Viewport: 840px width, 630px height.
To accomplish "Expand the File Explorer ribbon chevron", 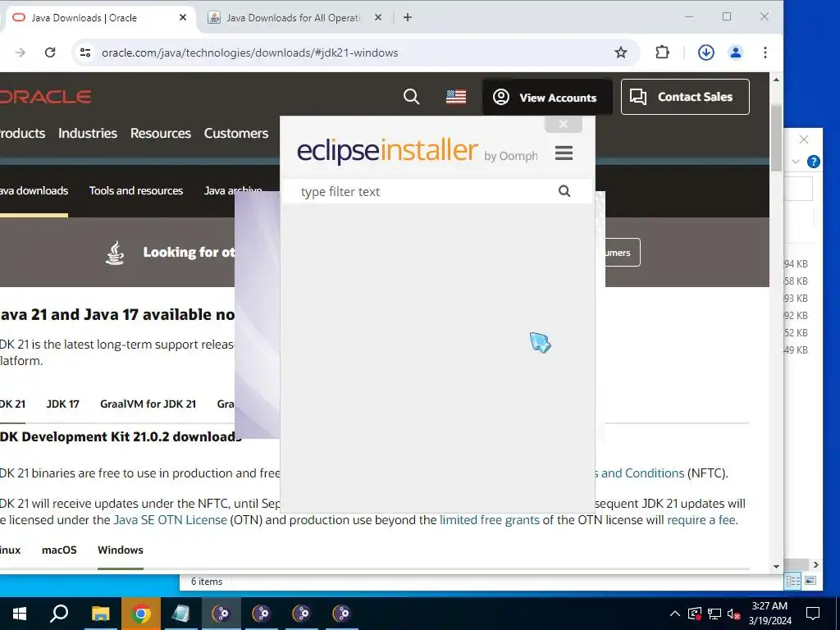I will pyautogui.click(x=796, y=162).
